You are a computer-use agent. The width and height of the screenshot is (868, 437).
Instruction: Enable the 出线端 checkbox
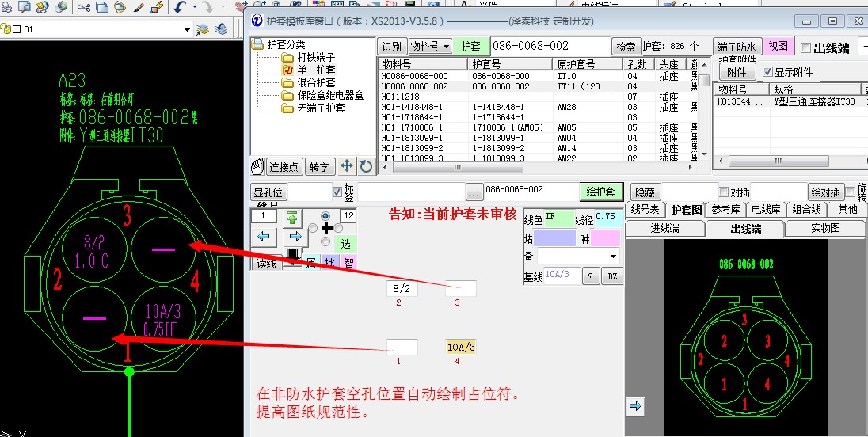click(x=806, y=47)
